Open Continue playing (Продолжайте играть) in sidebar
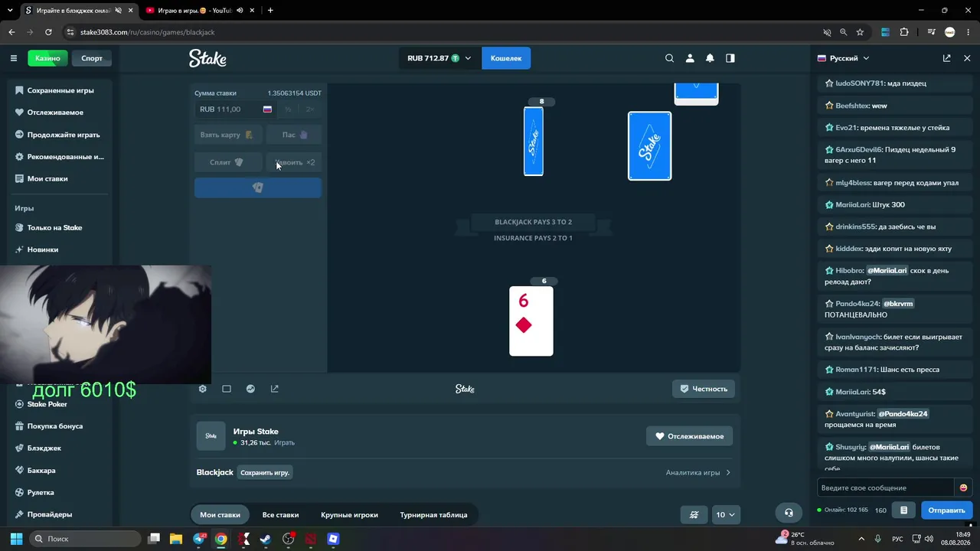Screen dimensions: 980x551 (64, 135)
